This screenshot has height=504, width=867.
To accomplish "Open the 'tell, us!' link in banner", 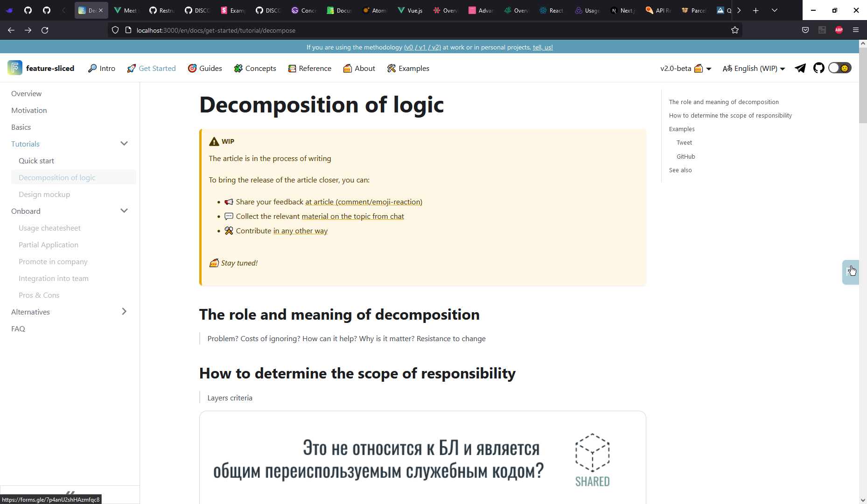I will pyautogui.click(x=543, y=47).
